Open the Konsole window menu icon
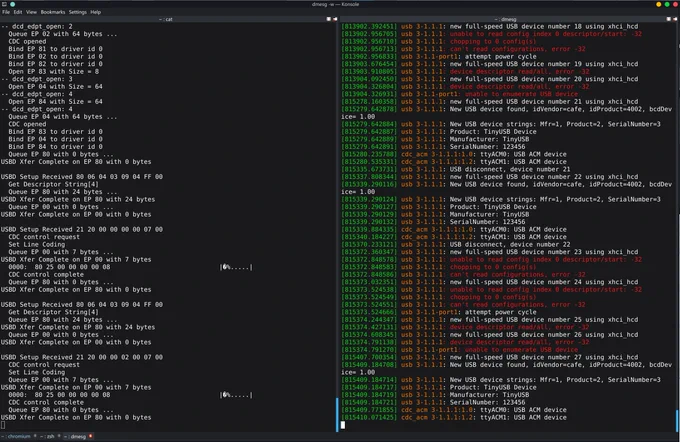Screen dimensions: 680x442 point(4,4)
